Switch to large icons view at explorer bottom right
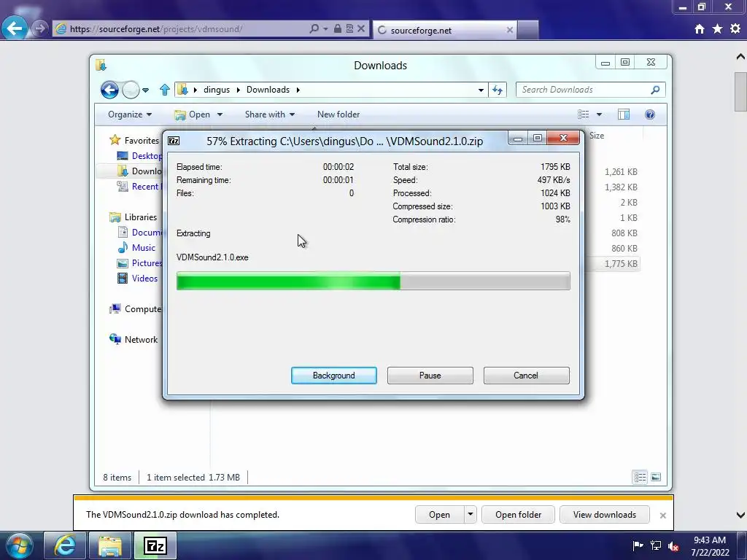This screenshot has width=747, height=560. (656, 477)
